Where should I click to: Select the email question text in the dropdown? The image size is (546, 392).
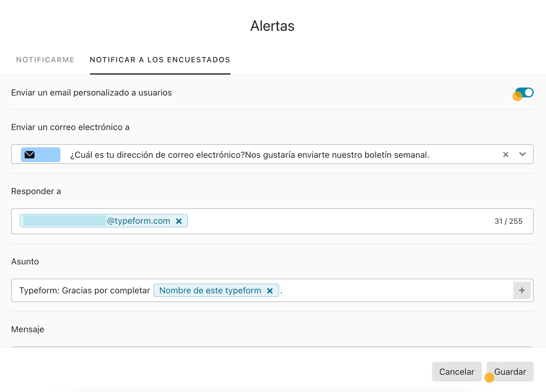click(x=250, y=155)
